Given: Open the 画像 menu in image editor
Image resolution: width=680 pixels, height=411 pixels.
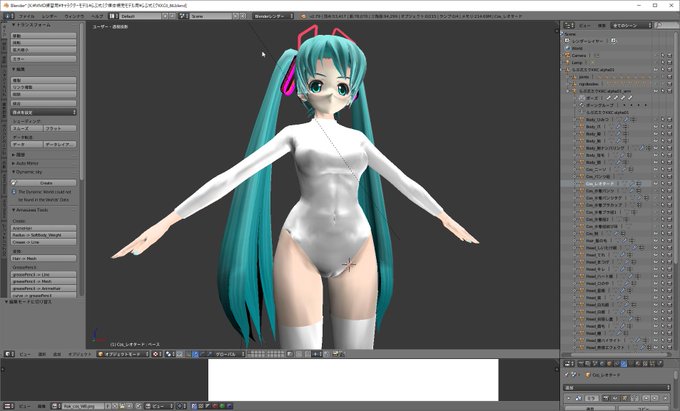Looking at the screenshot, I should [41, 406].
